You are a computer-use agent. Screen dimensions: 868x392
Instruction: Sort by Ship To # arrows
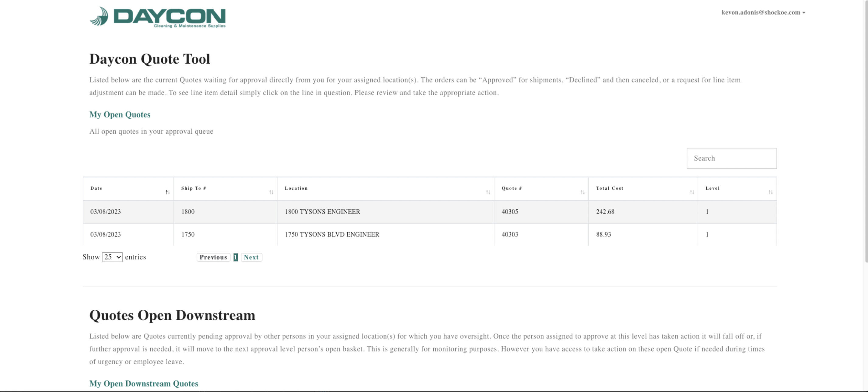click(271, 192)
